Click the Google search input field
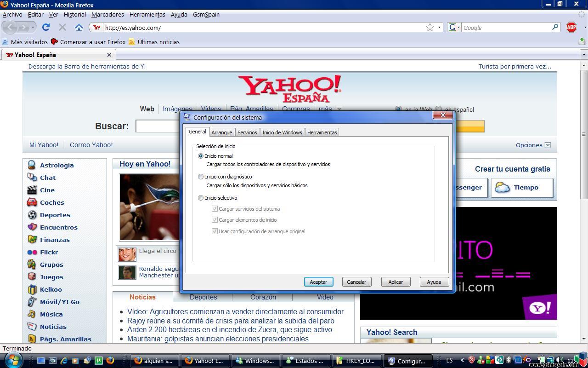Screen dimensions: 588x368 point(505,28)
